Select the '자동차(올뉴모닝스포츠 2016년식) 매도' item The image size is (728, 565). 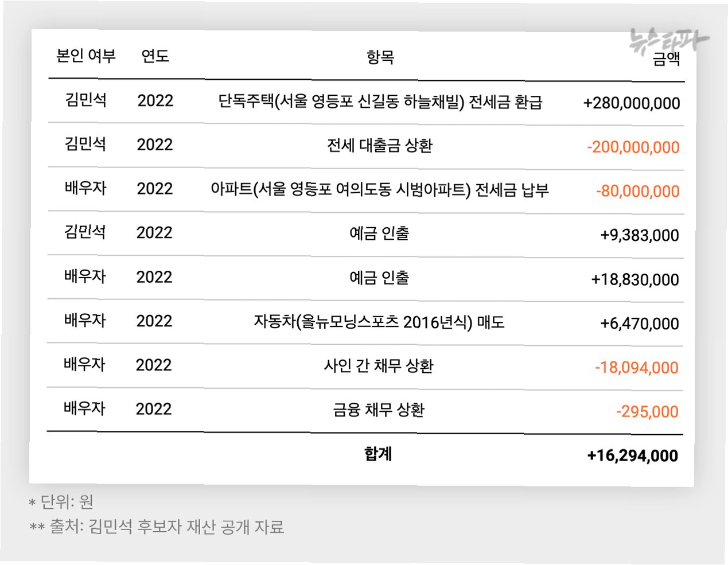pos(379,321)
